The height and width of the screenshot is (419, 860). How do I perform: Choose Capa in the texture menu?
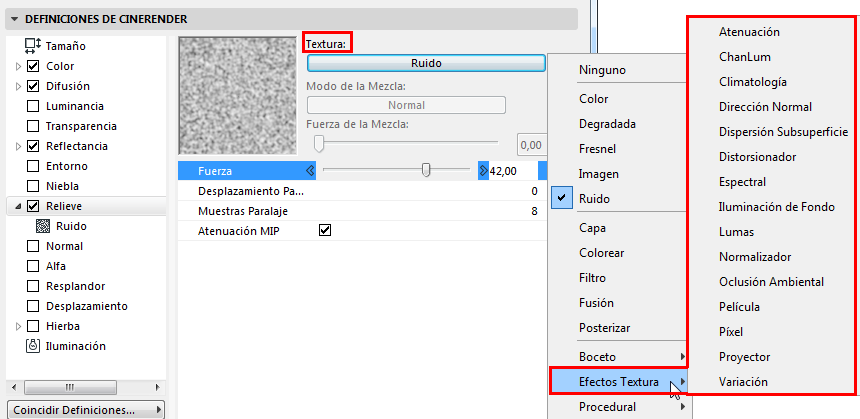(x=592, y=228)
